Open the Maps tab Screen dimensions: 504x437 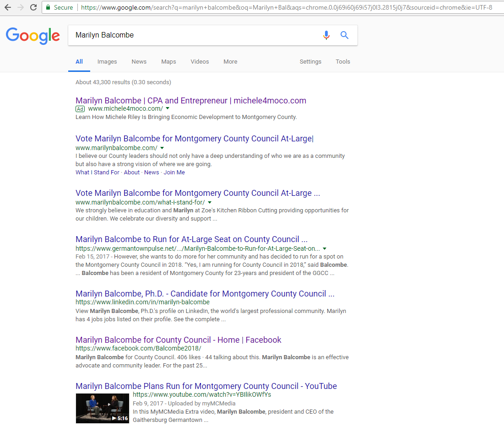[168, 62]
